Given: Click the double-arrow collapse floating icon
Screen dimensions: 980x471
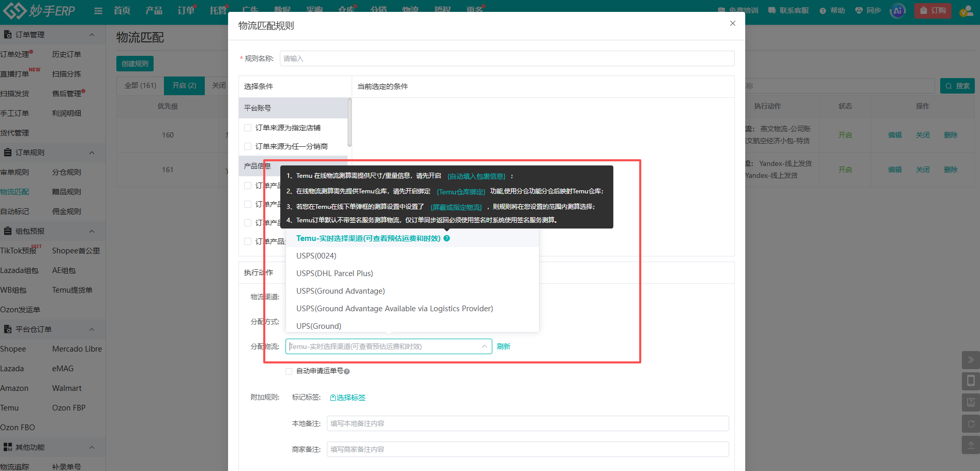Looking at the screenshot, I should [x=971, y=360].
